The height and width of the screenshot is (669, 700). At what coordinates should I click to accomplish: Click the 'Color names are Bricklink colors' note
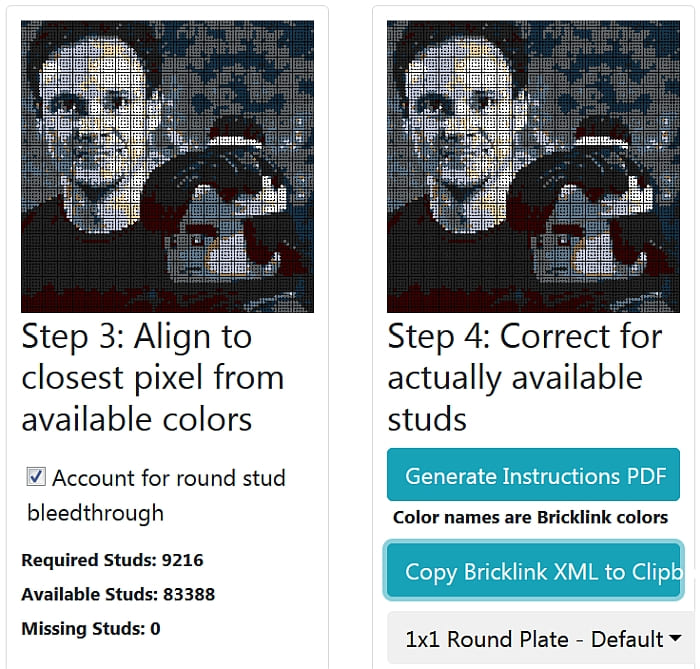pos(530,517)
